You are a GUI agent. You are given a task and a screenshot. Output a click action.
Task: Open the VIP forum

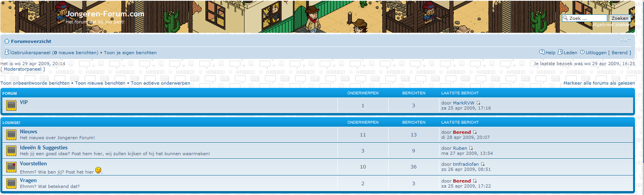click(x=24, y=102)
